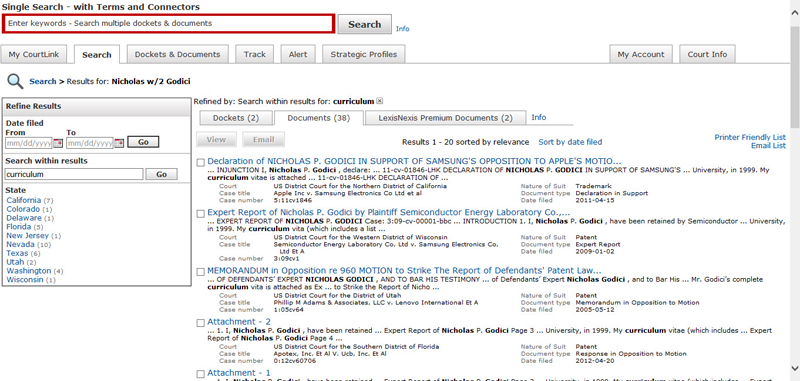Click Go button for Search within results

tap(161, 174)
